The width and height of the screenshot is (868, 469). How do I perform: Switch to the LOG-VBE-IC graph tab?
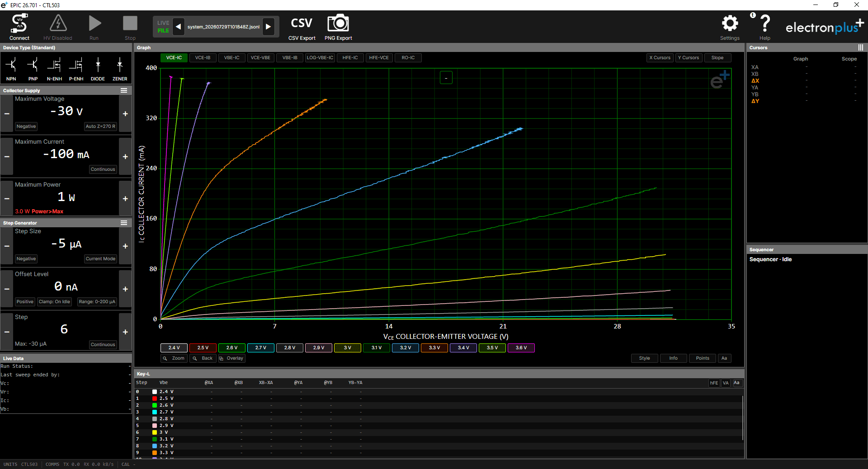pos(320,58)
